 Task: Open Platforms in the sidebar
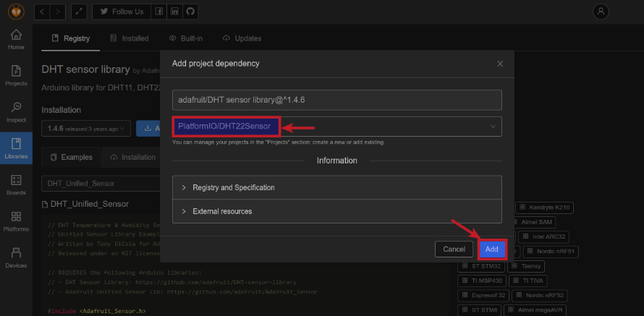click(16, 221)
